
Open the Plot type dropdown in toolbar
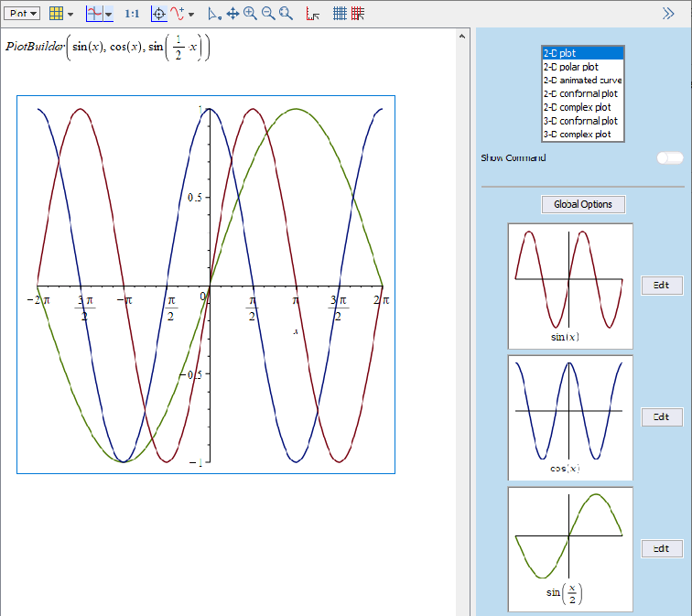(x=22, y=14)
